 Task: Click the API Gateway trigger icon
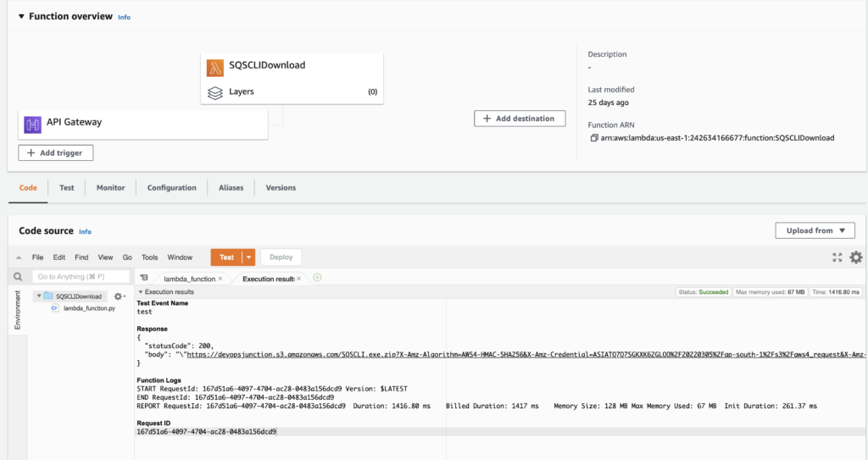(x=33, y=125)
